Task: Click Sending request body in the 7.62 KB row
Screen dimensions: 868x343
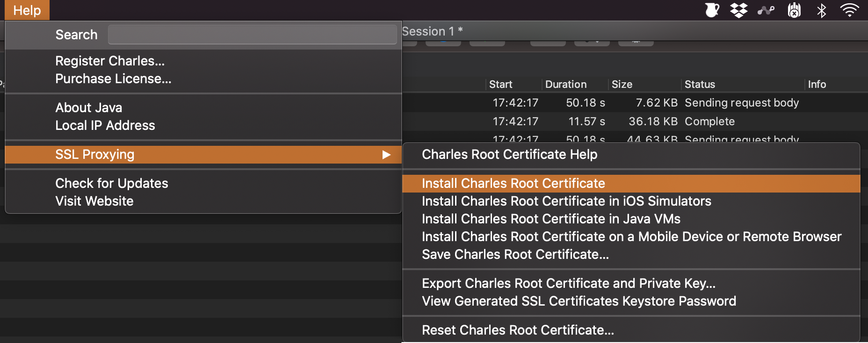Action: click(x=742, y=103)
